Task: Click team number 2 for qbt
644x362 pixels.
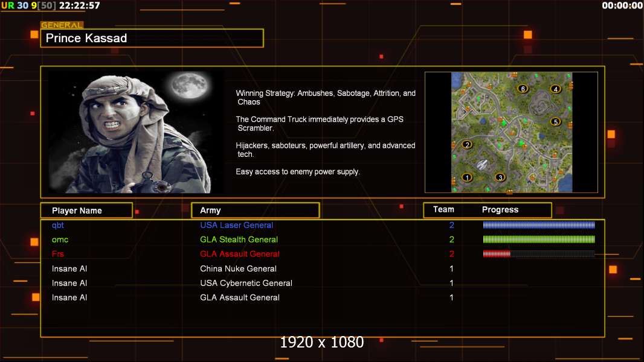Action: click(452, 225)
